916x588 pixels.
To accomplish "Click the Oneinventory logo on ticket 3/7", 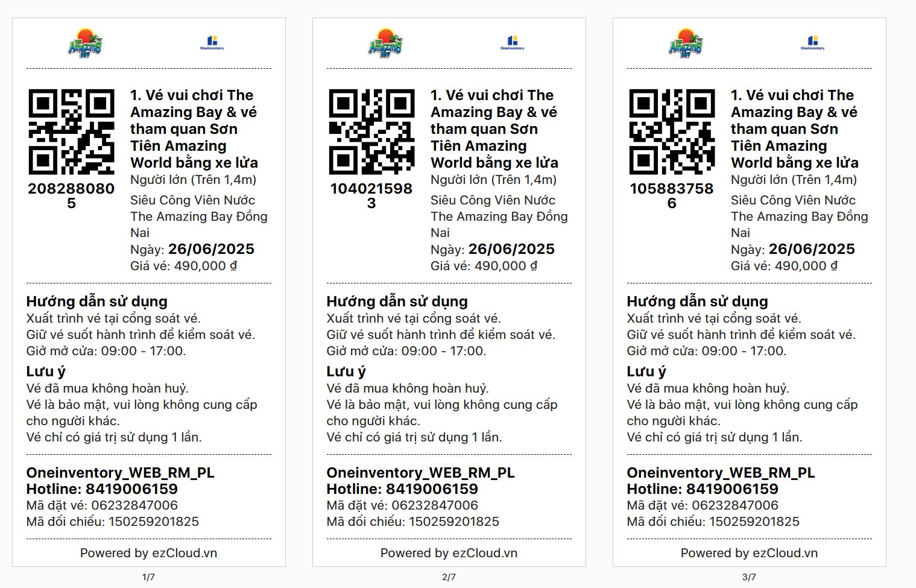I will [812, 43].
